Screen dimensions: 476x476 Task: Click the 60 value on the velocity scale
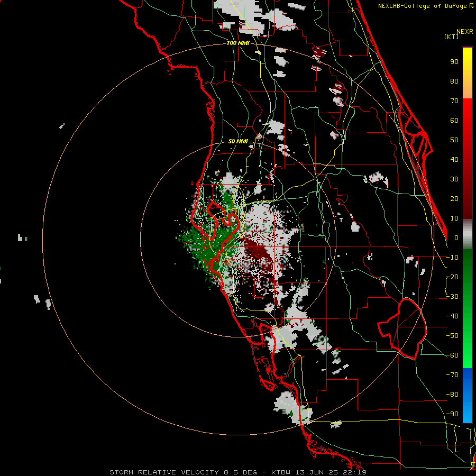[454, 121]
